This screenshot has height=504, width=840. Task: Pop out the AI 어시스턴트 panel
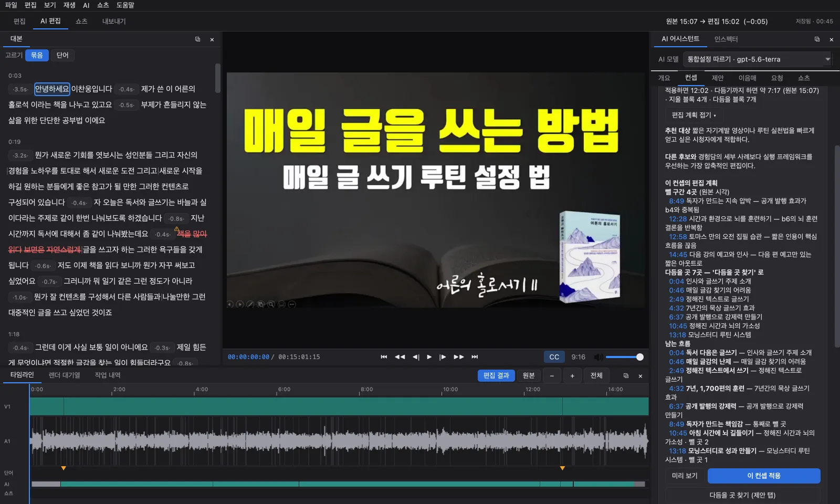point(817,39)
